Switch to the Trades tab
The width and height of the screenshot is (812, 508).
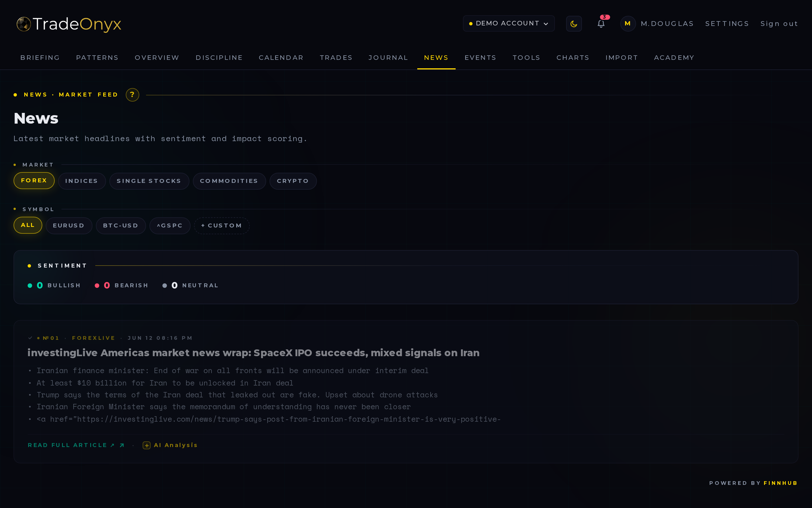336,58
